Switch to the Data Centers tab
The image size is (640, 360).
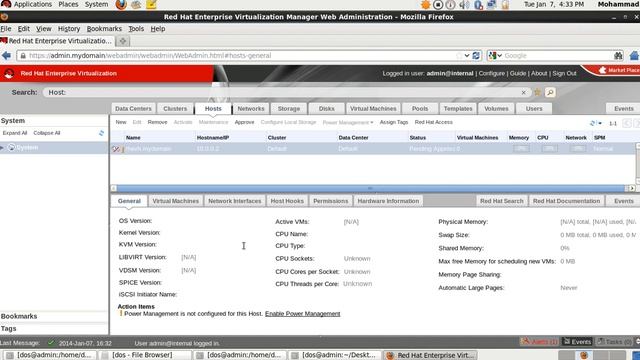click(x=133, y=109)
